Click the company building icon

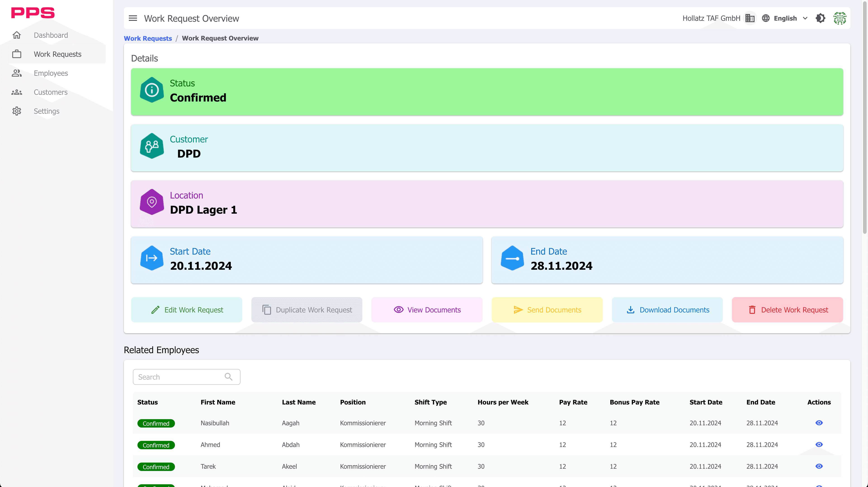(x=750, y=18)
